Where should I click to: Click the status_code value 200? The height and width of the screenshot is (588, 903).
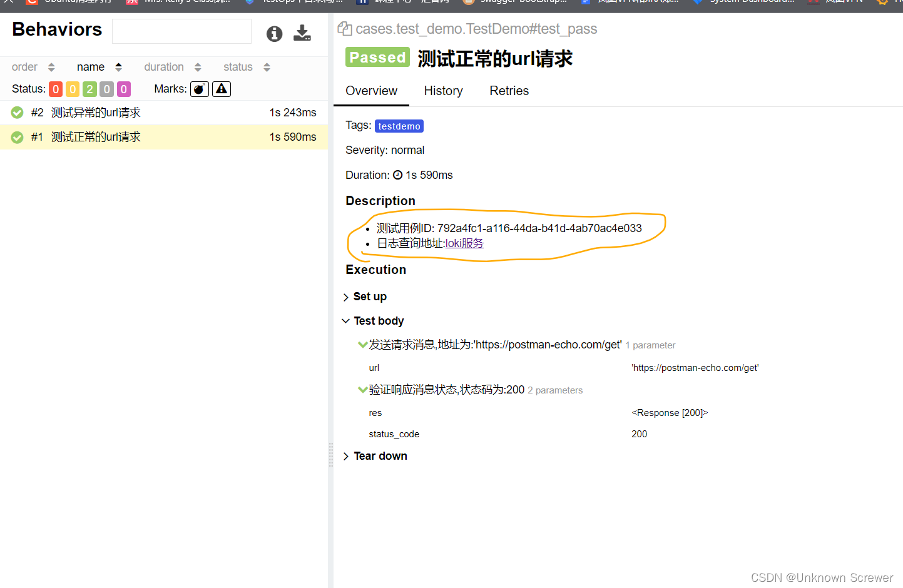[639, 434]
